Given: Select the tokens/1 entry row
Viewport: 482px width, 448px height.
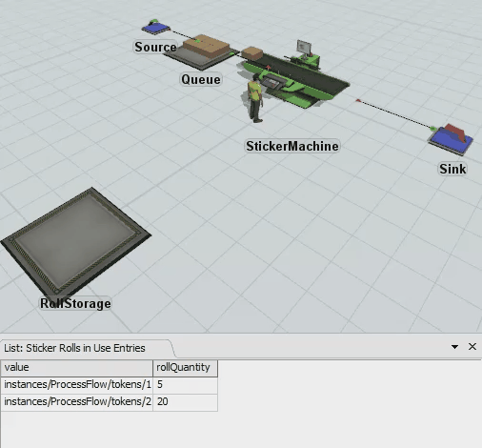Looking at the screenshot, I should [x=110, y=385].
